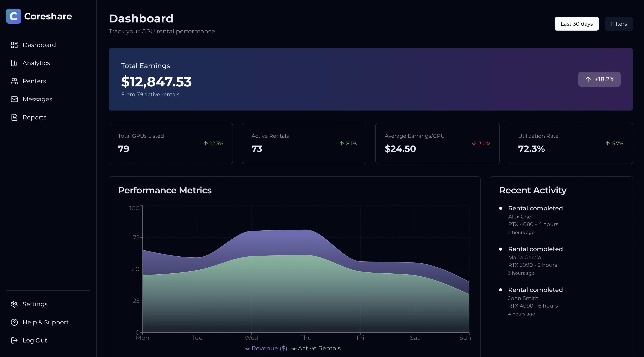This screenshot has height=357, width=644.
Task: Click the Reports document icon
Action: point(14,118)
